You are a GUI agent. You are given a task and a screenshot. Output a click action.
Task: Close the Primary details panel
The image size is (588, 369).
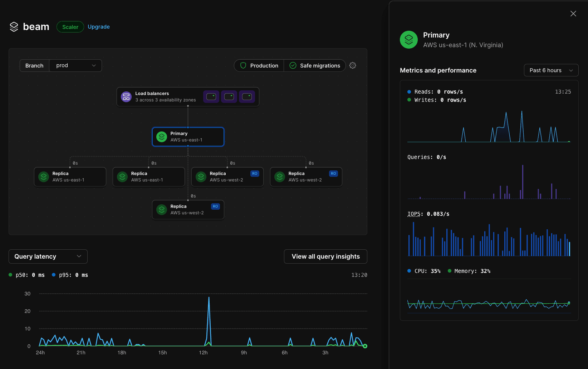click(573, 14)
